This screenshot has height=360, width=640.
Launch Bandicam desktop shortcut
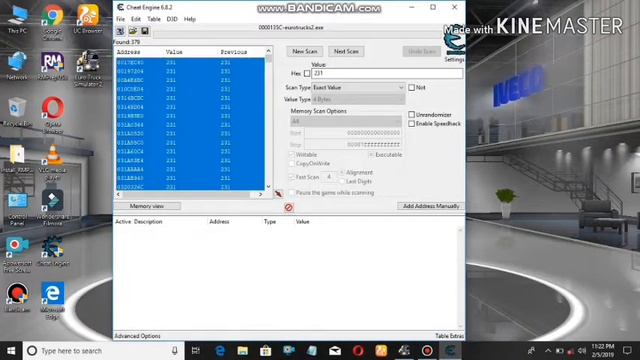(x=17, y=297)
